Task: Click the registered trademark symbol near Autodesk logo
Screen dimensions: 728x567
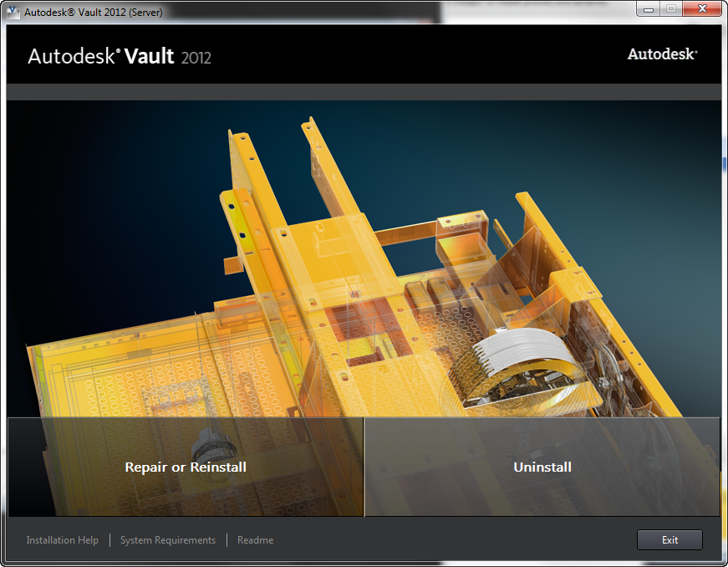Action: pyautogui.click(x=697, y=50)
